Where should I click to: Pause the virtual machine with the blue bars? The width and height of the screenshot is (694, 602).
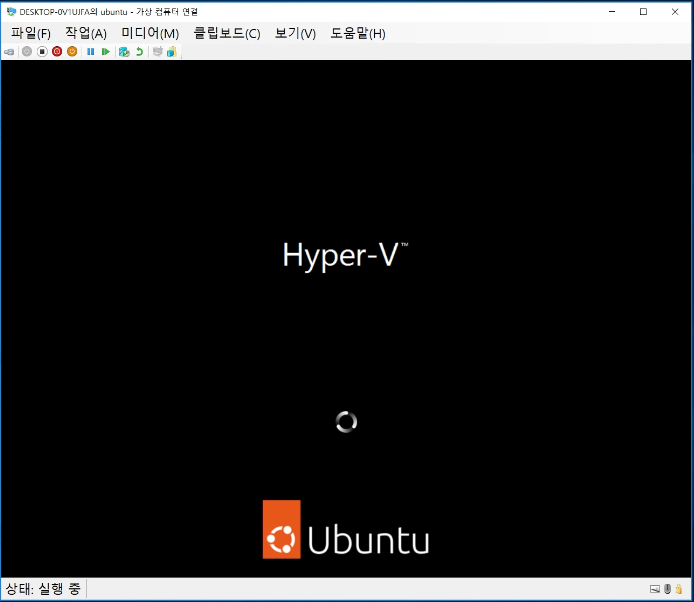point(91,52)
